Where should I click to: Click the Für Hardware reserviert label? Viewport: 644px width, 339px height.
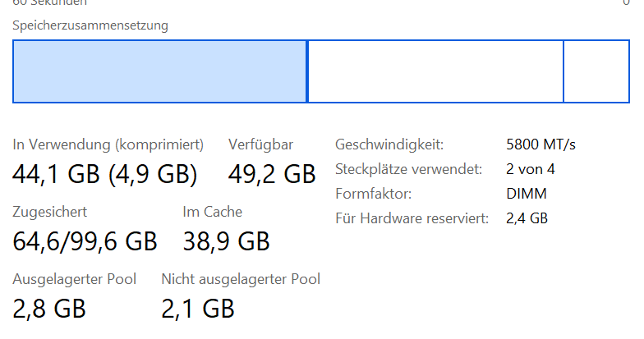coord(412,218)
